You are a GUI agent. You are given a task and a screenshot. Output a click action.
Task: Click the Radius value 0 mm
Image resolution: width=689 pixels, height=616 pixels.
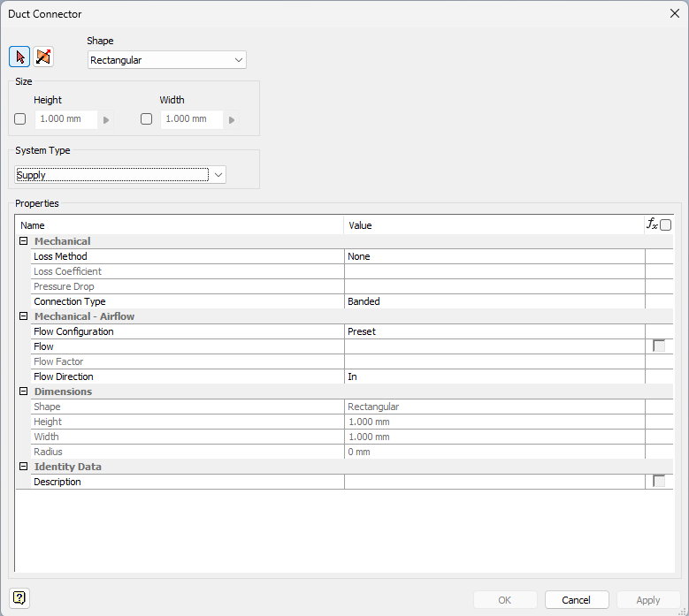point(494,452)
